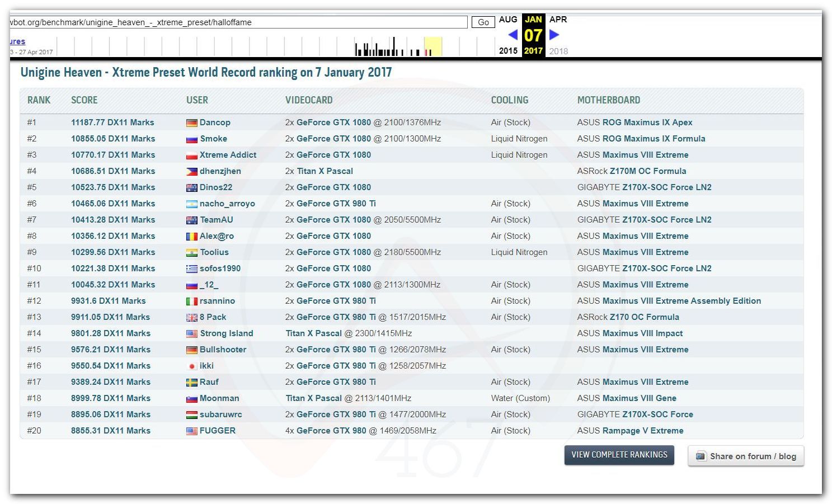Screen dimensions: 832x504
Task: Open the 11187.77 DX11 Marks score
Action: (112, 123)
